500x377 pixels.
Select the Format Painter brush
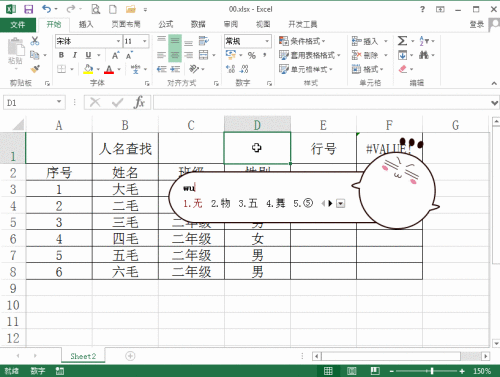click(x=35, y=69)
